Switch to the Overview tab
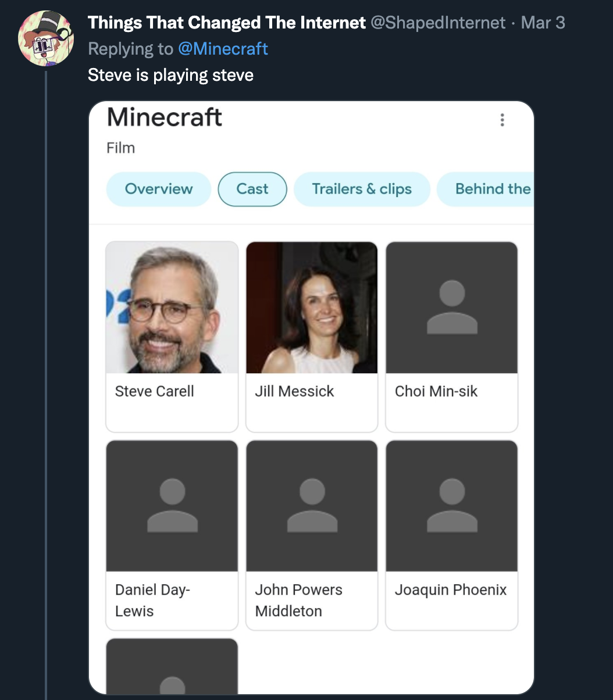The width and height of the screenshot is (613, 700). click(158, 189)
